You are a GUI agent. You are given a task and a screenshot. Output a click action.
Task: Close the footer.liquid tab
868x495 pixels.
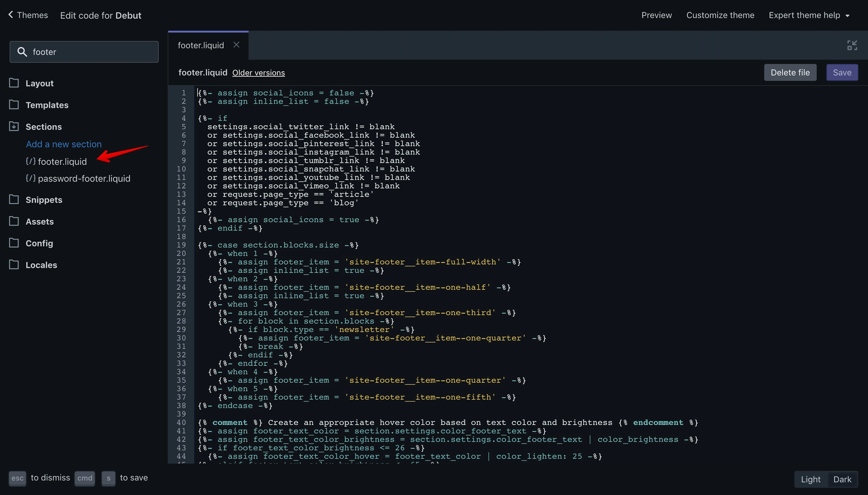coord(236,45)
